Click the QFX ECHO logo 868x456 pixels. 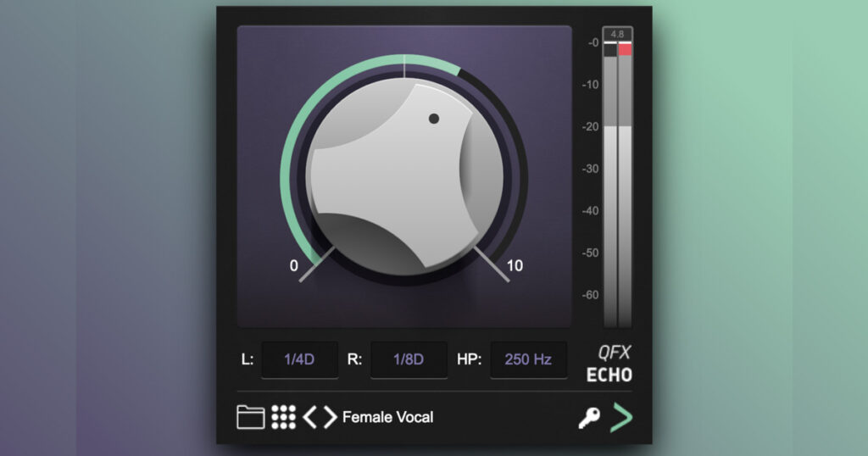tap(609, 364)
